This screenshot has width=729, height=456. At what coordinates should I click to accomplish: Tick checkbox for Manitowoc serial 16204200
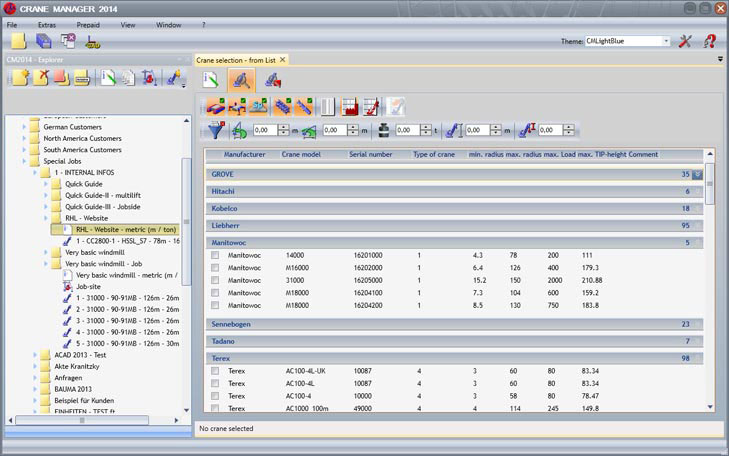[215, 305]
